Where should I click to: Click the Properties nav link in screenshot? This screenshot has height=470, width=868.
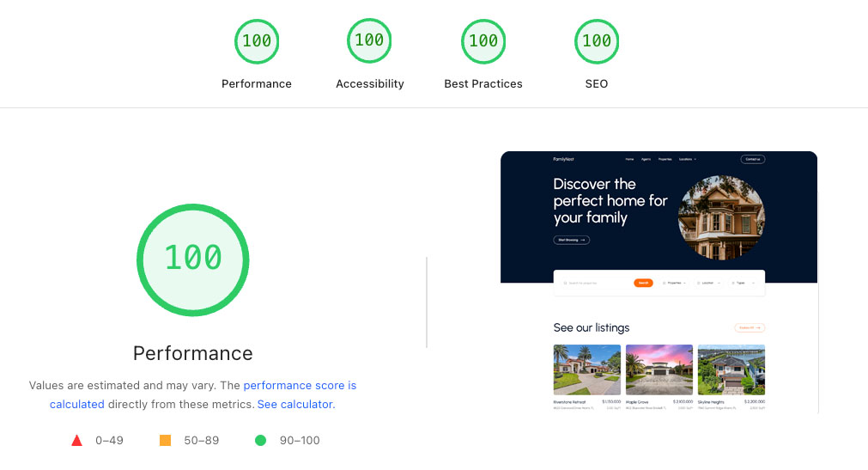tap(665, 160)
